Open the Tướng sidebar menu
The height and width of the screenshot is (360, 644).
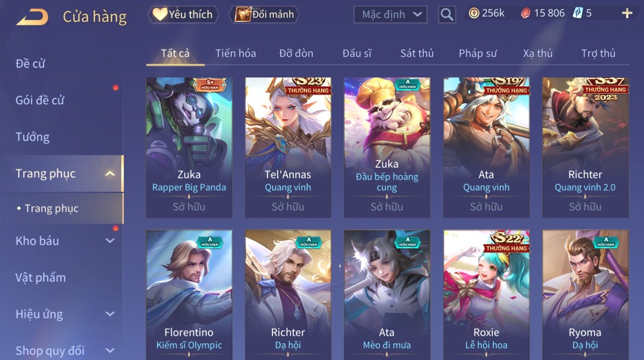tap(33, 137)
